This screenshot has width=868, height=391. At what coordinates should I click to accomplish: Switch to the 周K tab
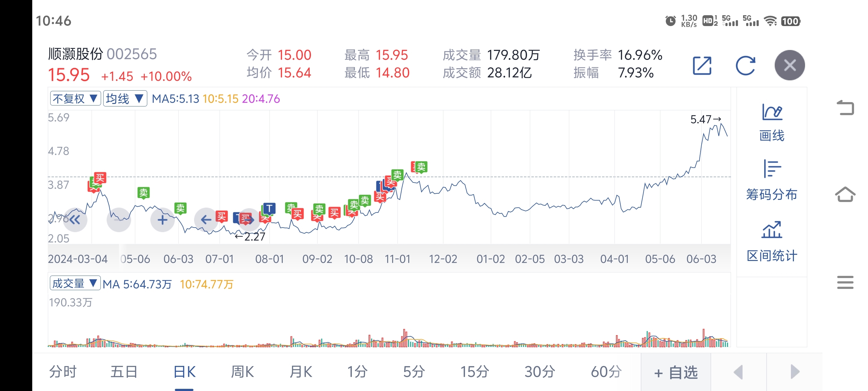click(242, 372)
